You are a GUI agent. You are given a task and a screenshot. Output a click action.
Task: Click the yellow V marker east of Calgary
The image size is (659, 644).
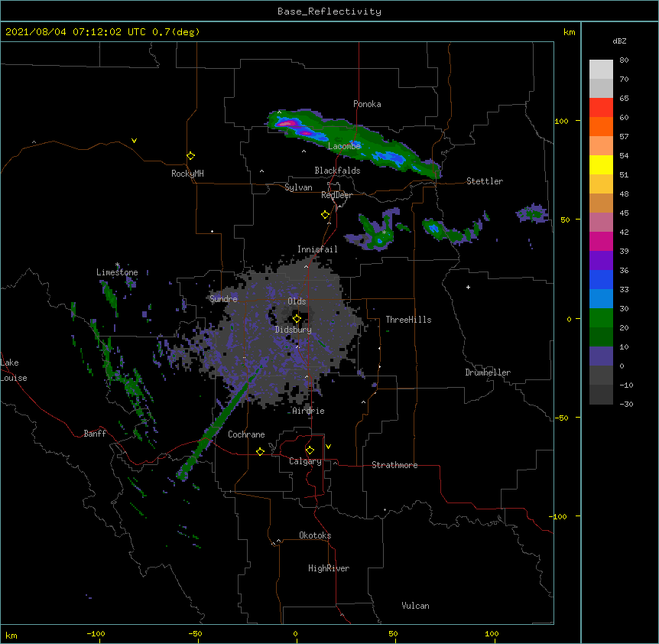[x=328, y=447]
